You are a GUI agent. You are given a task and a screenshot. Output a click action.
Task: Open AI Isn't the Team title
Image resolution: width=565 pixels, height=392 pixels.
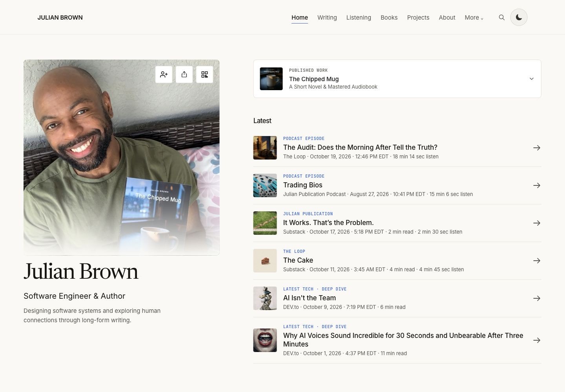click(x=310, y=298)
